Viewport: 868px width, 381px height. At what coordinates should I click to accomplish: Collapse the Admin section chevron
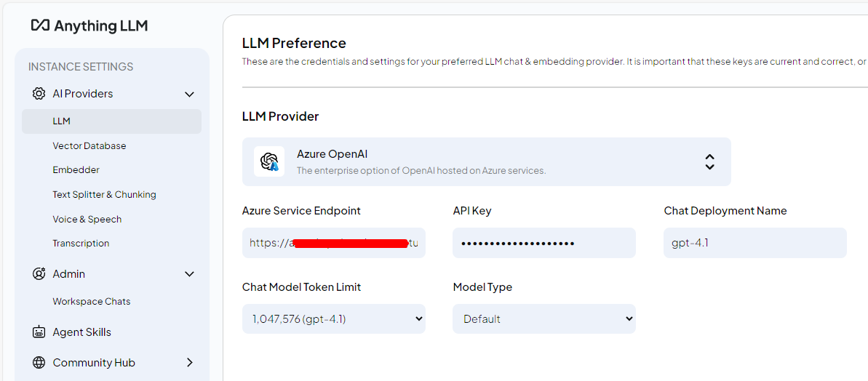pyautogui.click(x=189, y=274)
